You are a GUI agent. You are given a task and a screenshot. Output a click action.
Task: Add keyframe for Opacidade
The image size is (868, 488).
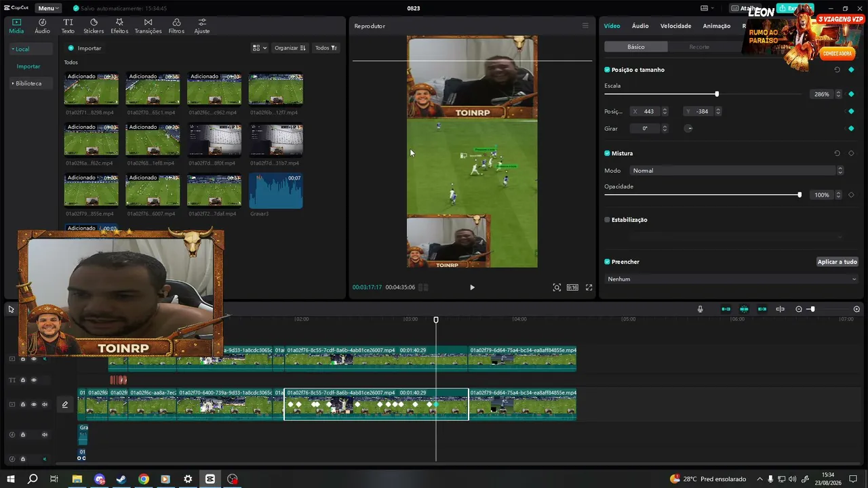point(851,195)
